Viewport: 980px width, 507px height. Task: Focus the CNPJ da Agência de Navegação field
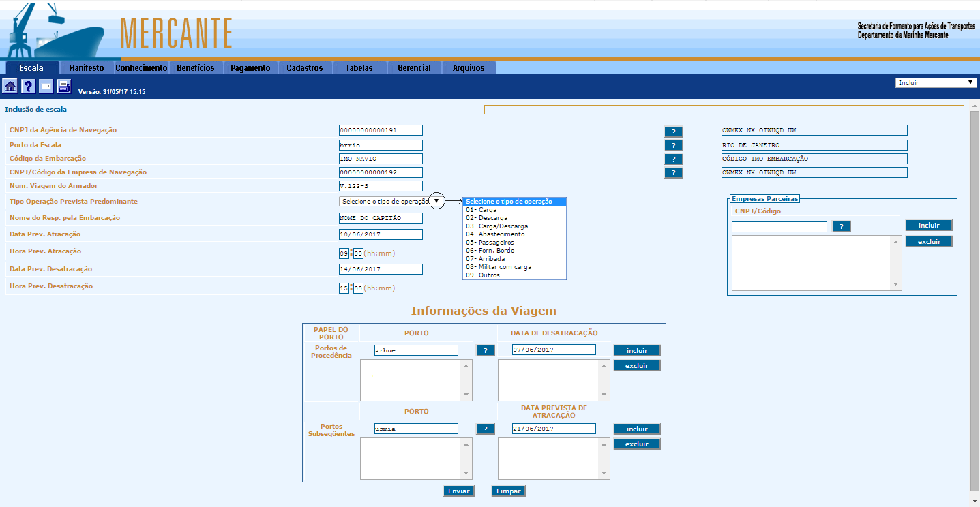[x=381, y=130]
